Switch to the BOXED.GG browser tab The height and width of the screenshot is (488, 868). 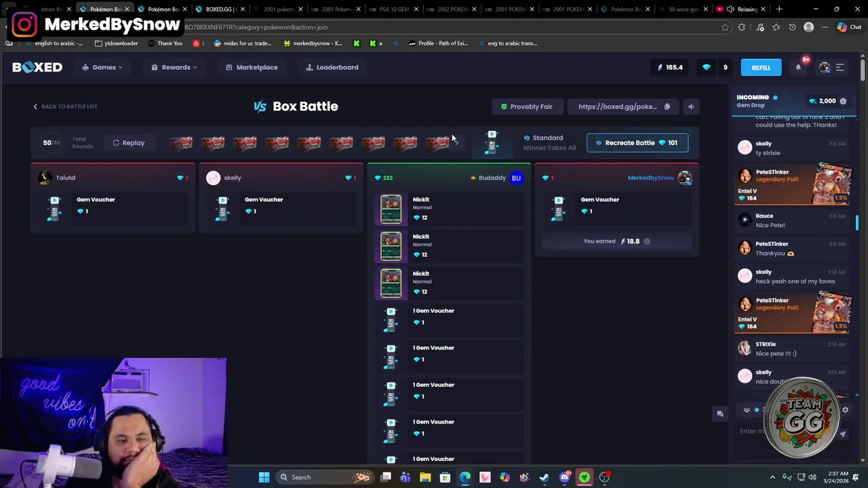tap(218, 9)
